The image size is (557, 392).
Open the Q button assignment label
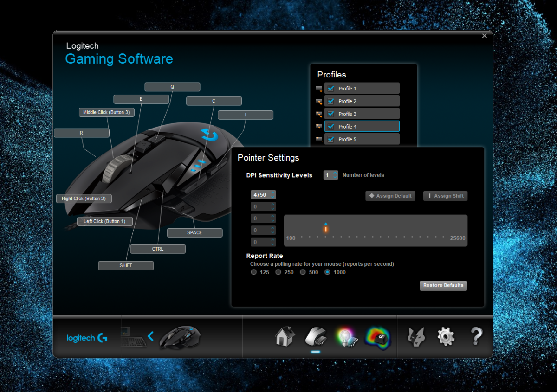coord(172,87)
